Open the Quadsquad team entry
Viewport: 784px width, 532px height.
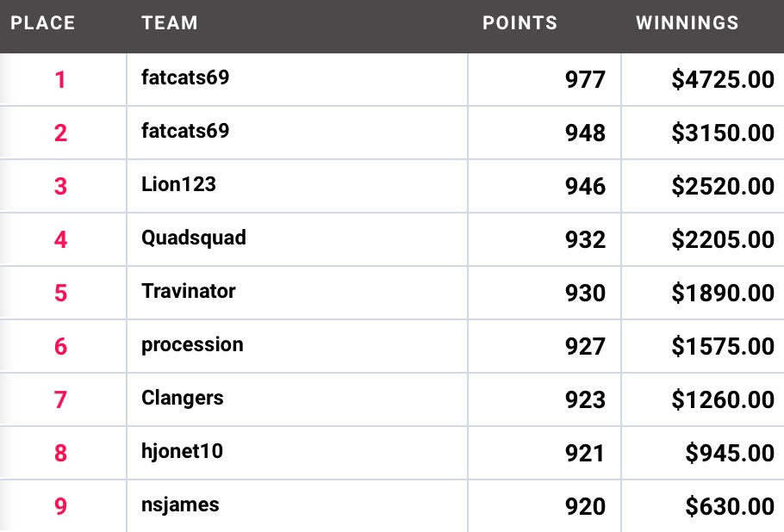[194, 238]
